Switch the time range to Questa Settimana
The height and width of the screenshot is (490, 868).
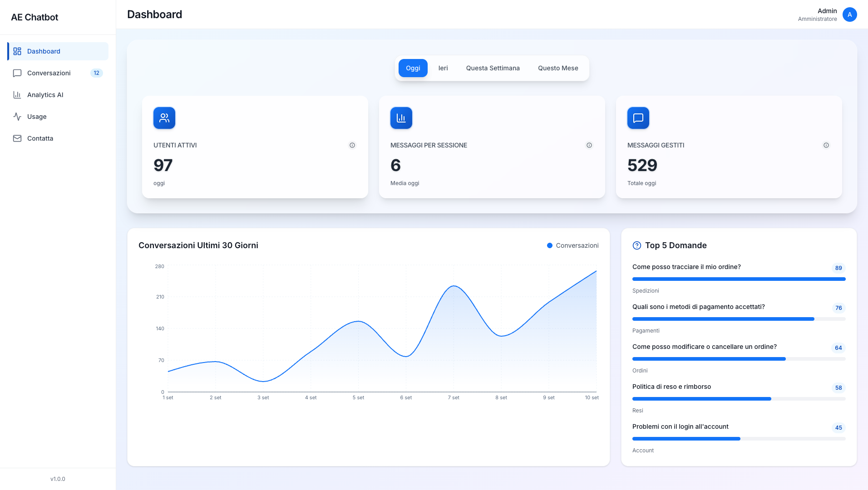(x=493, y=68)
